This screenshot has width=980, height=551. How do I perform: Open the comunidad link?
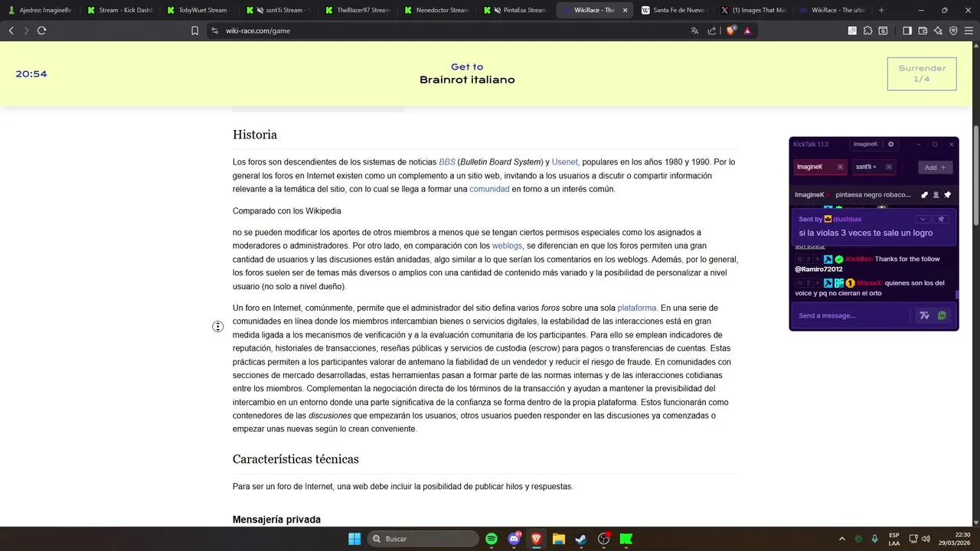click(x=489, y=189)
